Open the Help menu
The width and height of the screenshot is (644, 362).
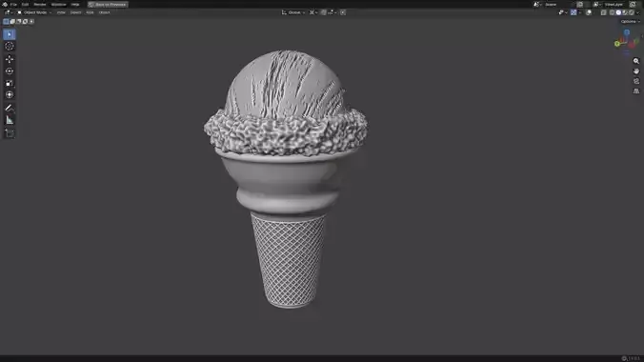coord(75,4)
